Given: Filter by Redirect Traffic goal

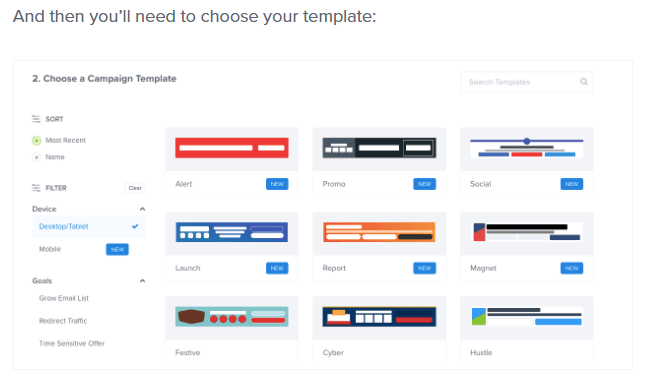Looking at the screenshot, I should pos(63,321).
